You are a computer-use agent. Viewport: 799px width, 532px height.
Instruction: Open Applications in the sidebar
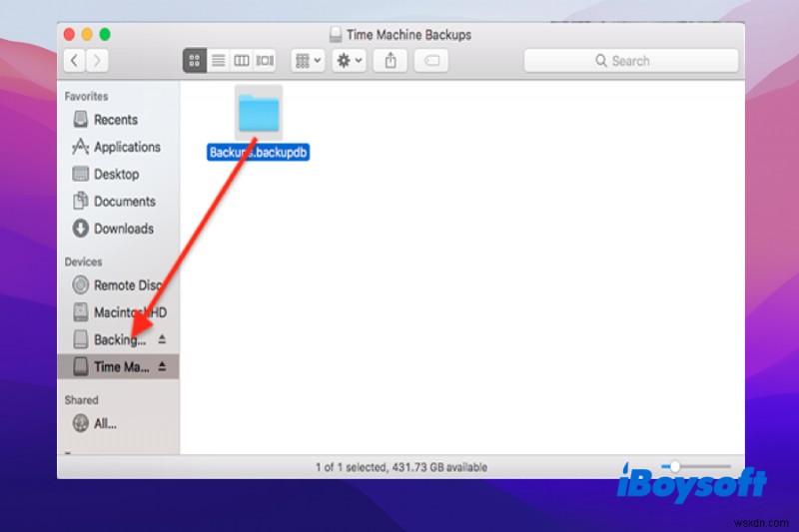click(118, 147)
